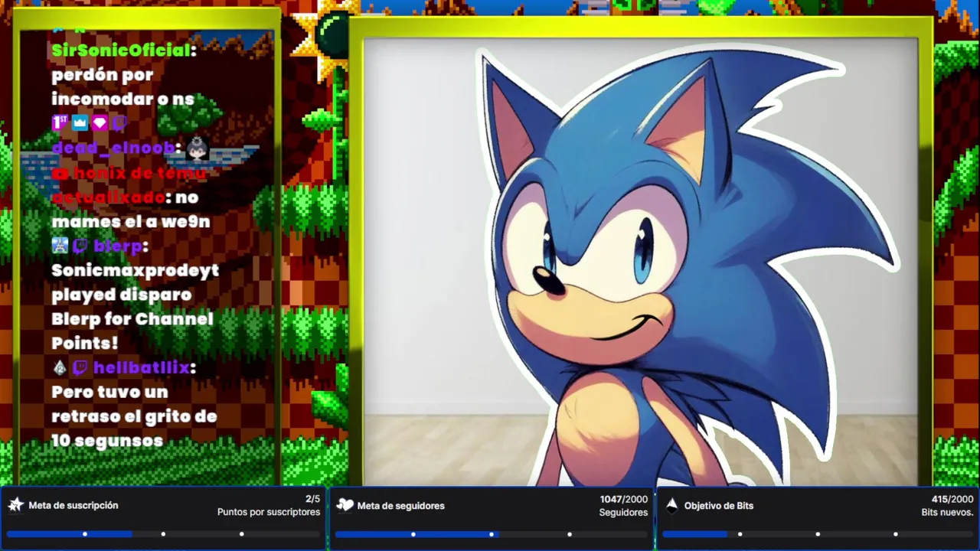Click the YouTube icon before honix de temu
Viewport: 980px width, 551px height.
[60, 173]
